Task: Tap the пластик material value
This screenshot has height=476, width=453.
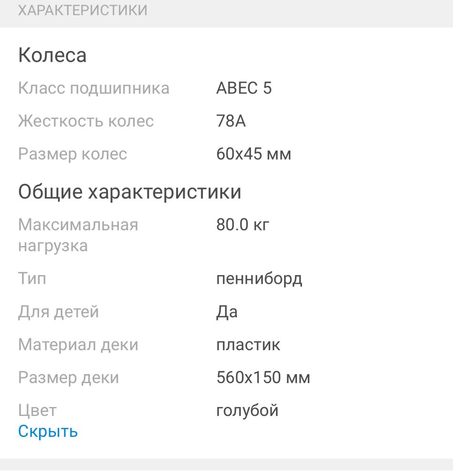Action: coord(248,345)
